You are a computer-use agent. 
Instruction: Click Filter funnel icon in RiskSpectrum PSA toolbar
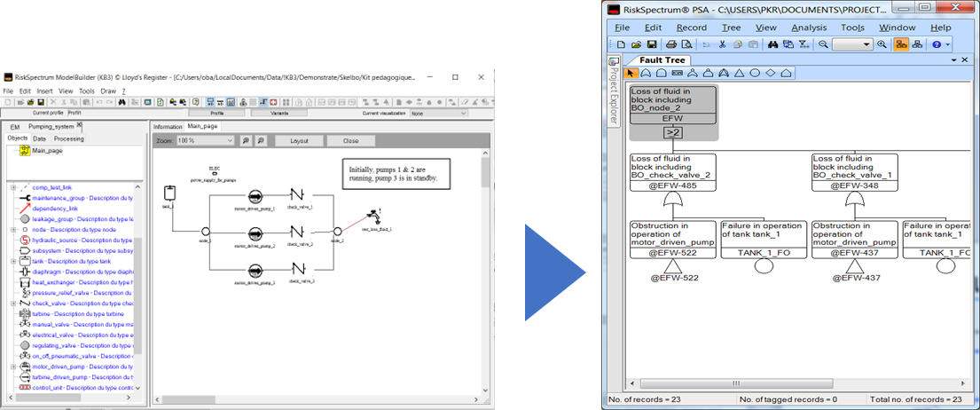pyautogui.click(x=804, y=44)
